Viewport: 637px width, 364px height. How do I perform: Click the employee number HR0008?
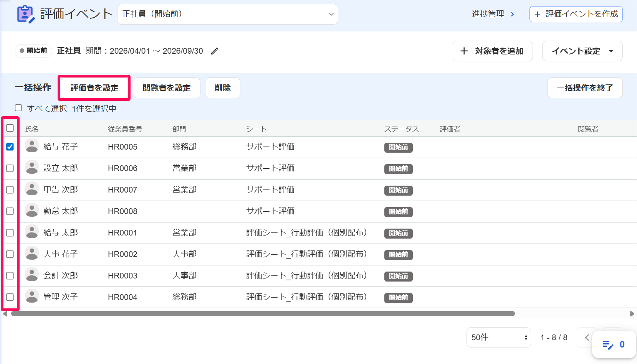[x=122, y=211]
